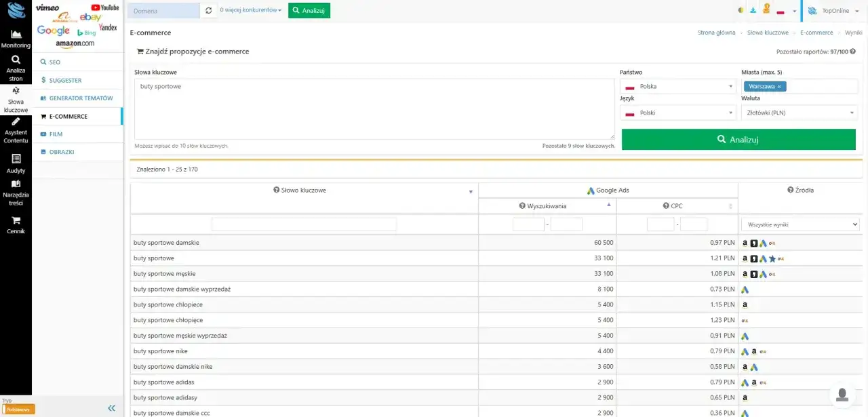Click keyword filter input under Słowo kluczowe

pos(304,224)
